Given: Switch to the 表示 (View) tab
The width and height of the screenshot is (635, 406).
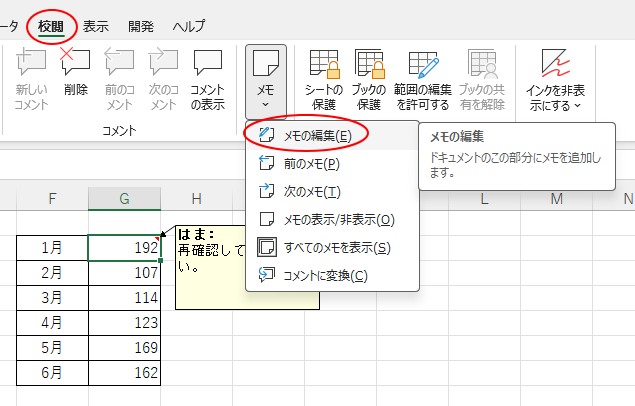Looking at the screenshot, I should click(x=96, y=27).
